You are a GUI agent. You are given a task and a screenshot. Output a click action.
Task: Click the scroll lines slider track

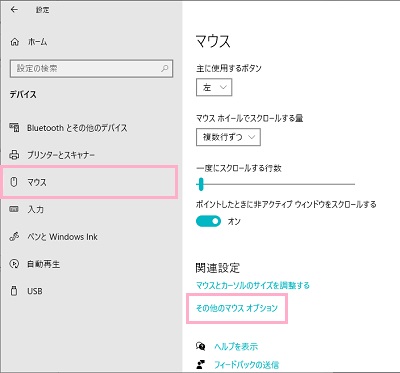click(x=276, y=184)
